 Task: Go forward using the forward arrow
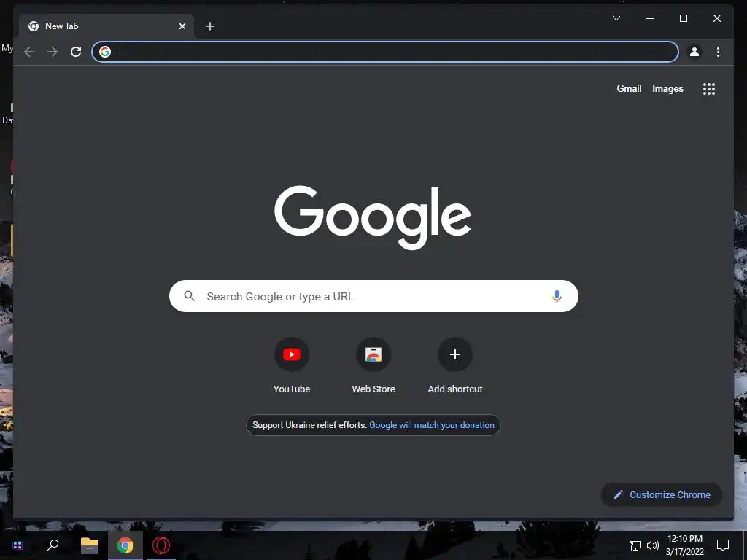(53, 52)
